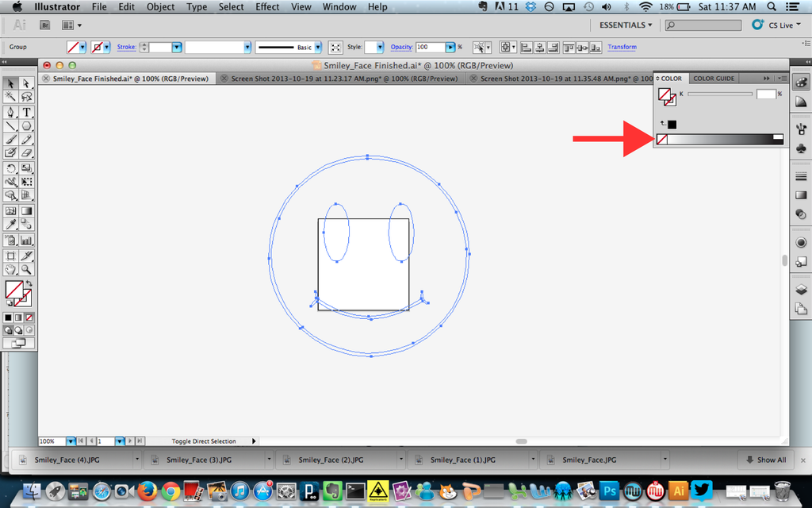The image size is (812, 508).
Task: Set the None swatch in tools panel
Action: 29,317
